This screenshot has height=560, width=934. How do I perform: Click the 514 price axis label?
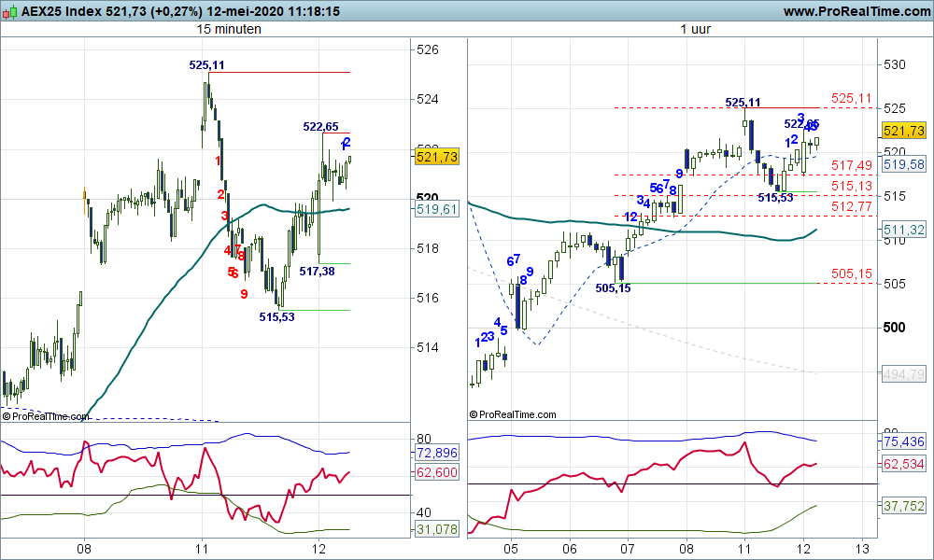click(428, 347)
